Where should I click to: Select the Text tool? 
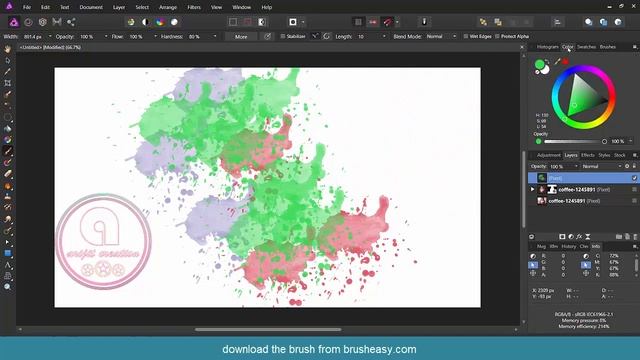tap(7, 265)
